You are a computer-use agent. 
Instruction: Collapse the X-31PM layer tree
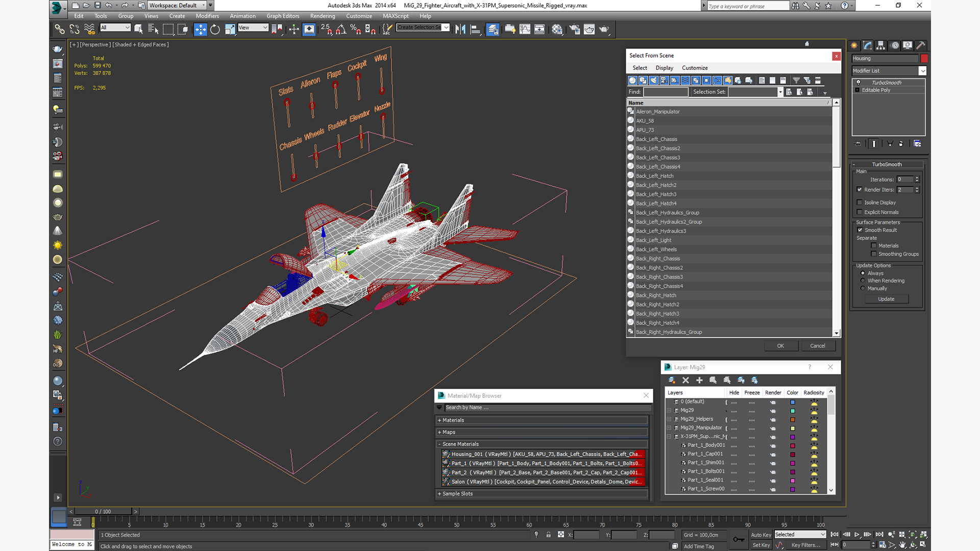(669, 437)
